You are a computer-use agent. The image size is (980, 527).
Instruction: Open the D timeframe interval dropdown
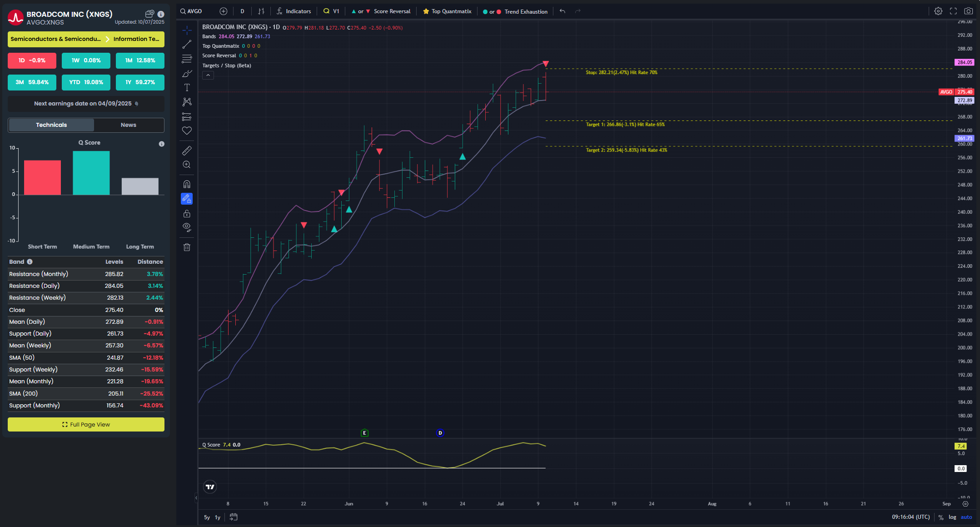(x=242, y=11)
